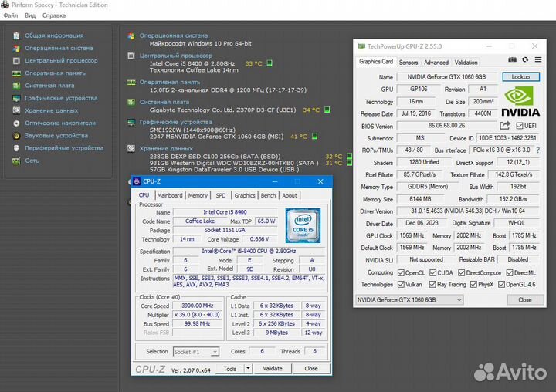This screenshot has height=392, width=556.
Task: Switch to SPD tab in CPU-Z
Action: point(221,195)
